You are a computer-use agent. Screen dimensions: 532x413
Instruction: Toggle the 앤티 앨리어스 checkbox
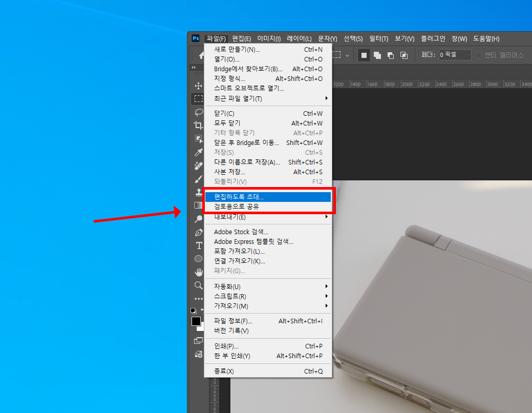coord(479,55)
